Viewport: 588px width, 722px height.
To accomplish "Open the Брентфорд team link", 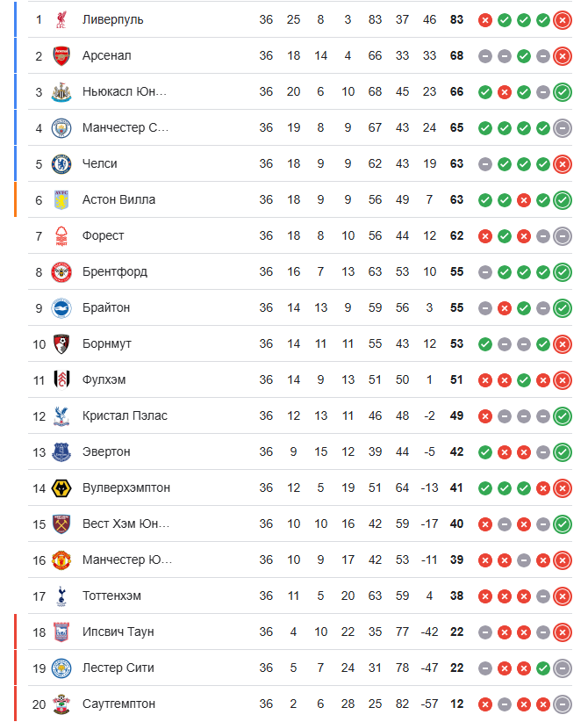I will click(x=115, y=271).
